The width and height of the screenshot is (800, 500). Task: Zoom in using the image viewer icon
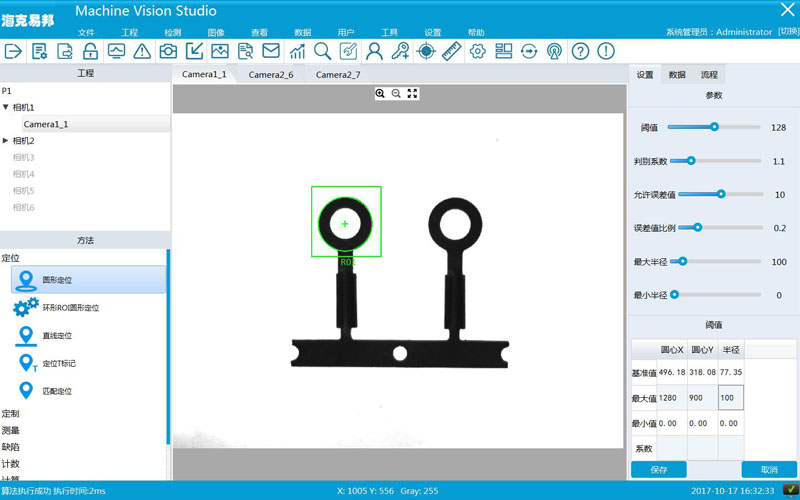click(x=380, y=93)
